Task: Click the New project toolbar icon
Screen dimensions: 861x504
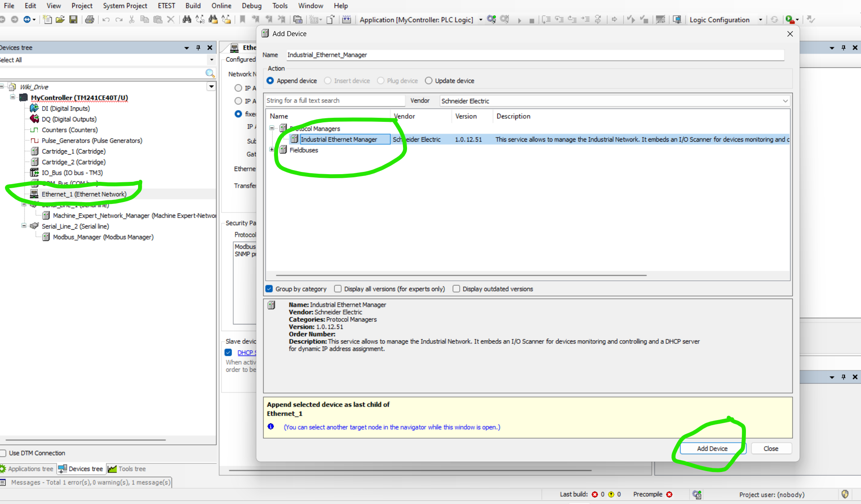Action: pos(47,19)
